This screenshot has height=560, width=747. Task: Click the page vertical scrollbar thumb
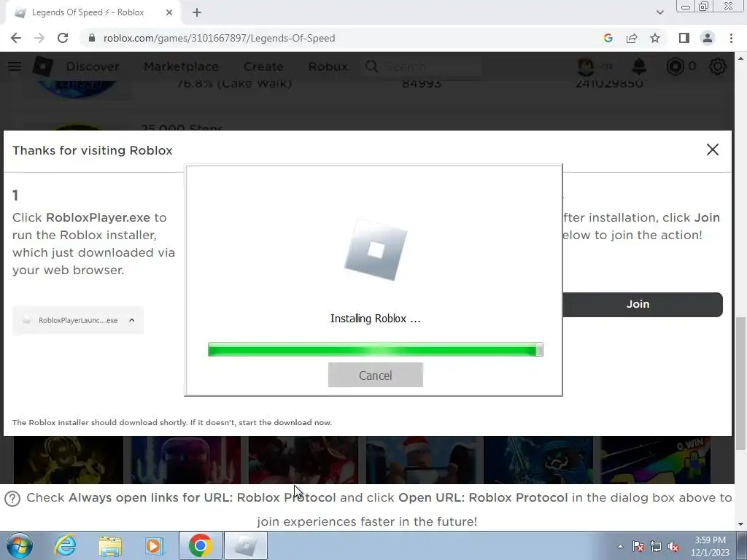coord(740,384)
